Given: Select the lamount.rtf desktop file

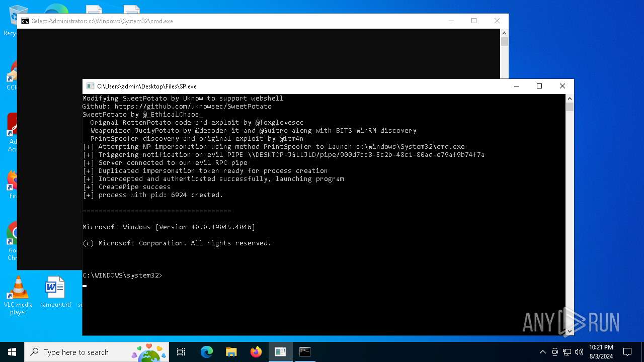Looking at the screenshot, I should point(56,292).
